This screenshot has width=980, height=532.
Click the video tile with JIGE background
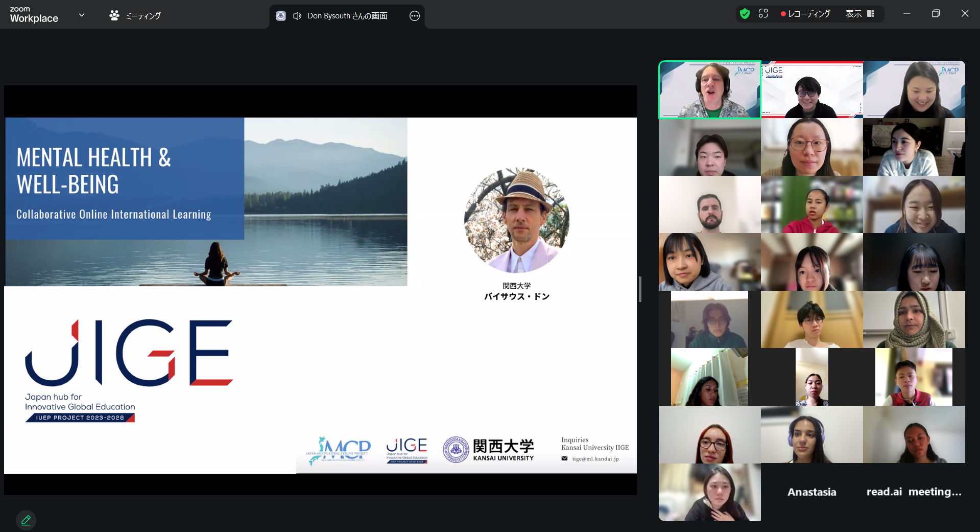point(811,90)
